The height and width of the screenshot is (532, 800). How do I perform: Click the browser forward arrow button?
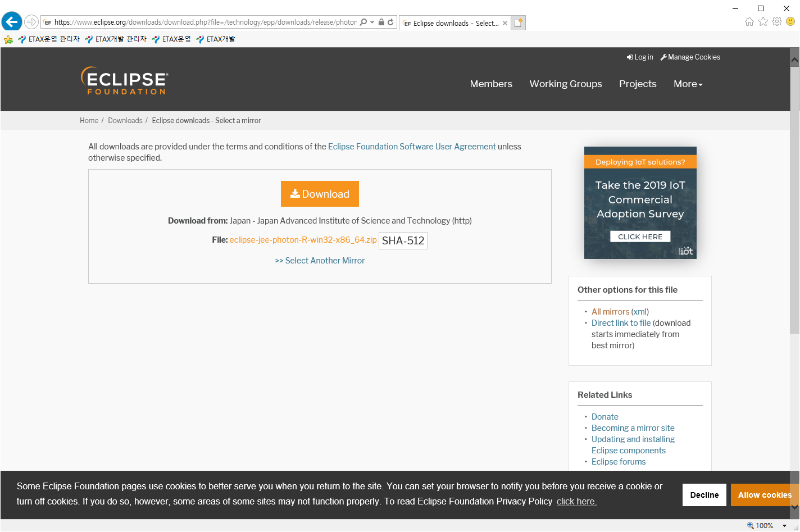coord(31,22)
